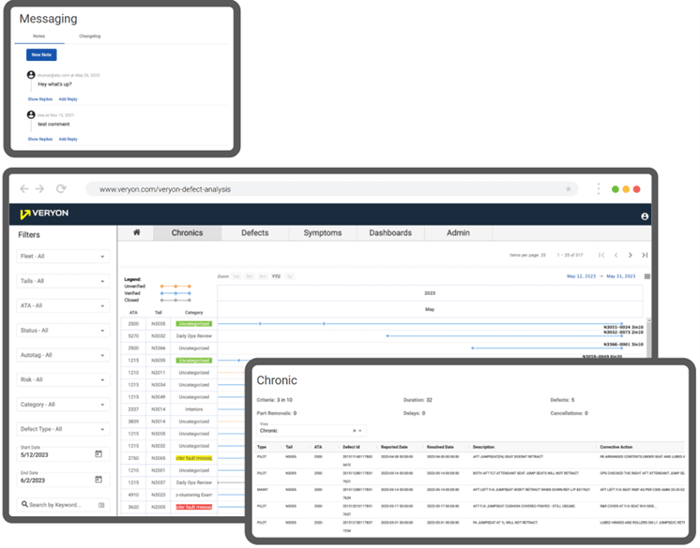Expand the Fleet - All filter dropdown
This screenshot has width=700, height=548.
tap(62, 256)
